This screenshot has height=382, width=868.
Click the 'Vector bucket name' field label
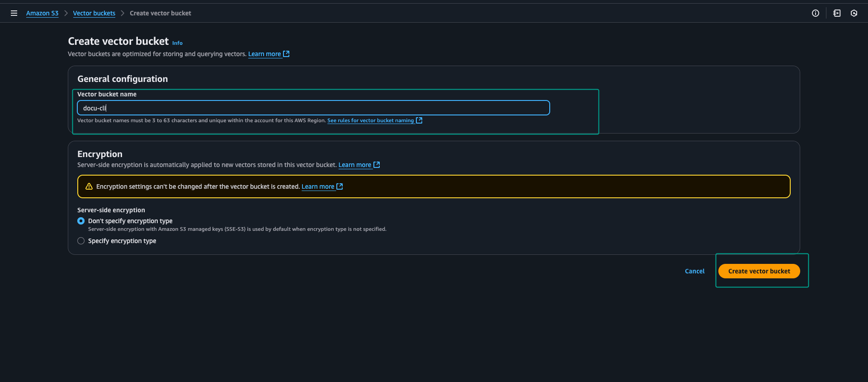[x=107, y=94]
